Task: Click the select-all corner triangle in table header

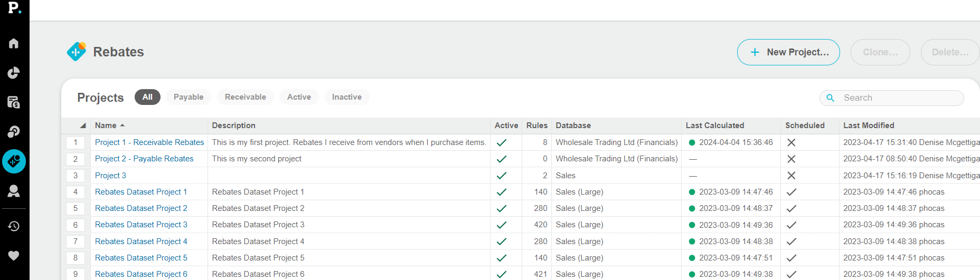Action: coord(82,125)
